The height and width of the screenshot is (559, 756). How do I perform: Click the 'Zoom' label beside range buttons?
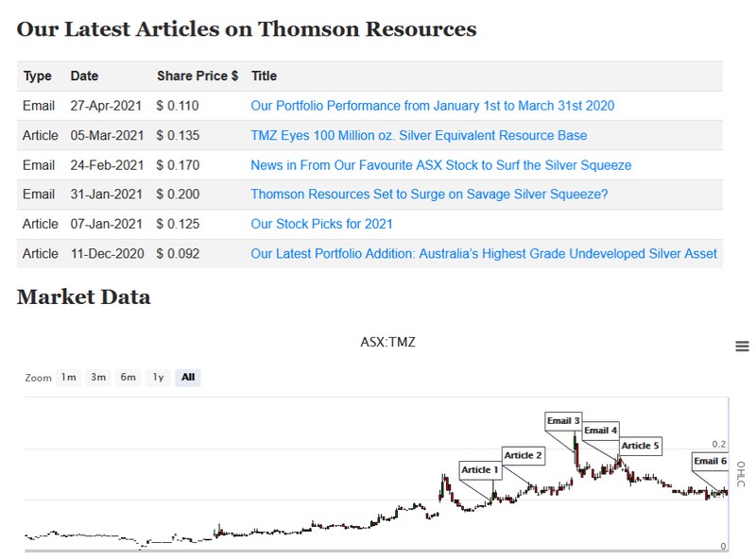tap(38, 378)
